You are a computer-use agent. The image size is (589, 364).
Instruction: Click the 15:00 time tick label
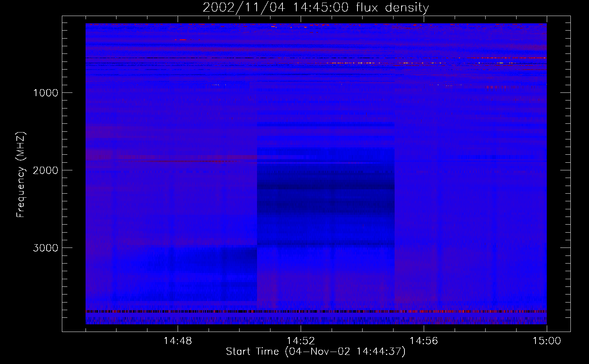pyautogui.click(x=547, y=341)
